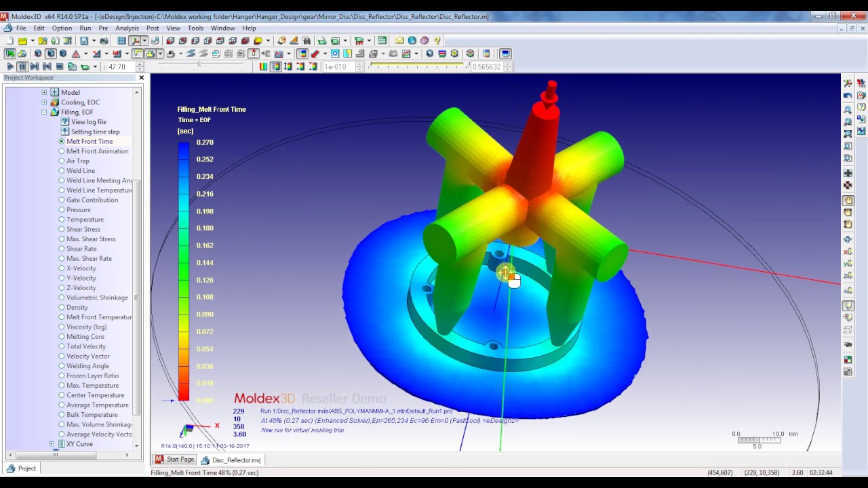Select the Weld Line result
The width and height of the screenshot is (868, 488).
80,171
